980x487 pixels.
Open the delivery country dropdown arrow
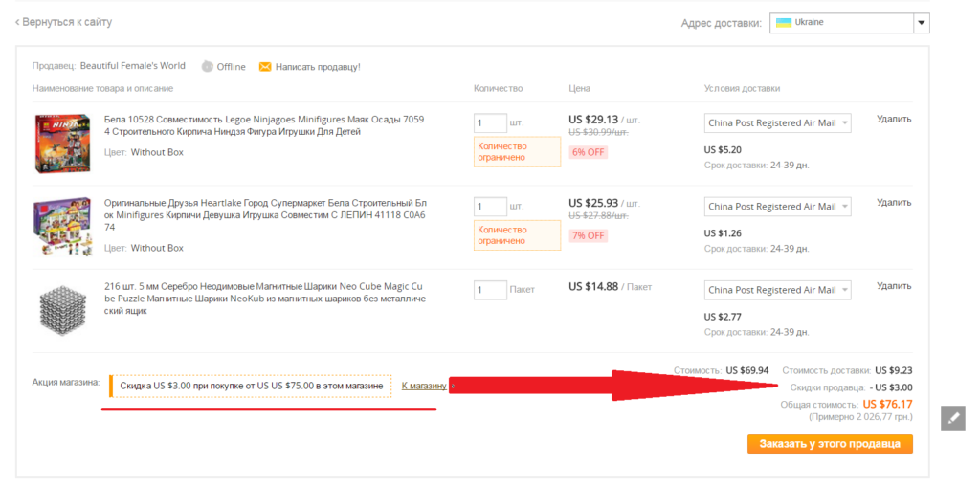point(922,23)
